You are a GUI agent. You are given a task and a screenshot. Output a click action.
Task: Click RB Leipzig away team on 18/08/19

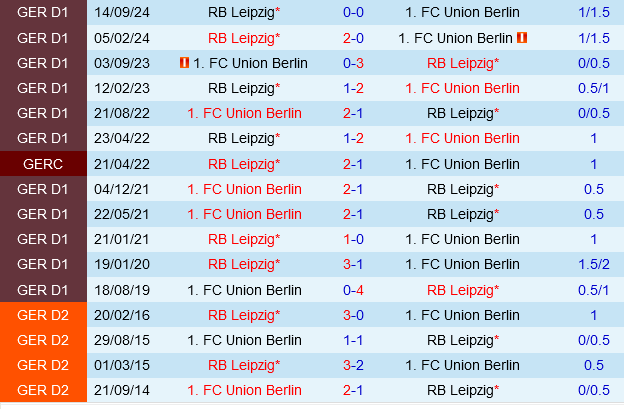coord(463,290)
